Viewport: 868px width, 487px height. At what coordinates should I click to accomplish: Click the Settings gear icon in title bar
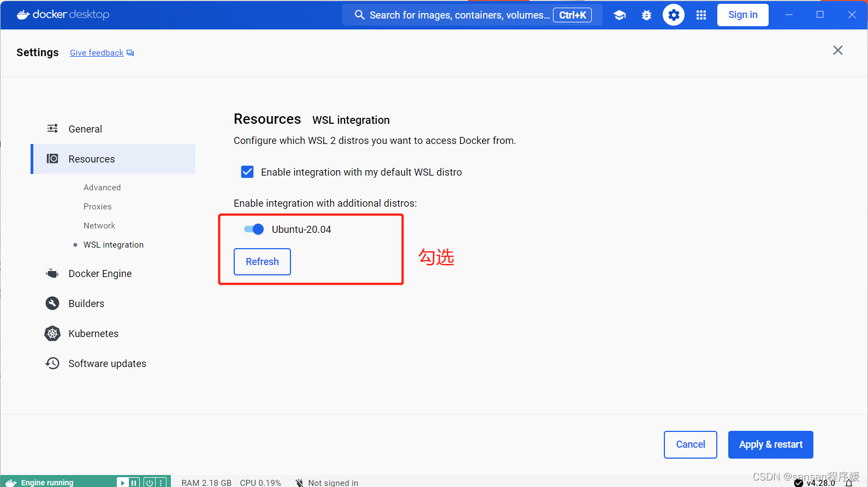point(674,15)
